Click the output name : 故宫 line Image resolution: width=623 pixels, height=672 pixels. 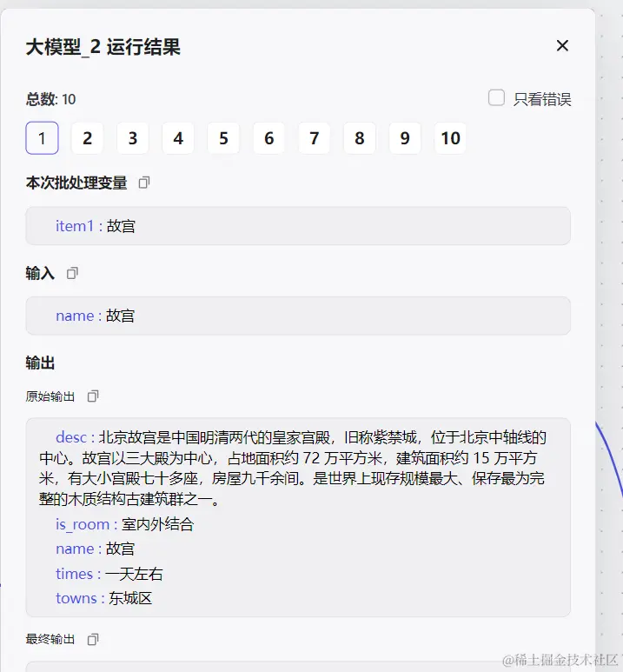click(95, 549)
